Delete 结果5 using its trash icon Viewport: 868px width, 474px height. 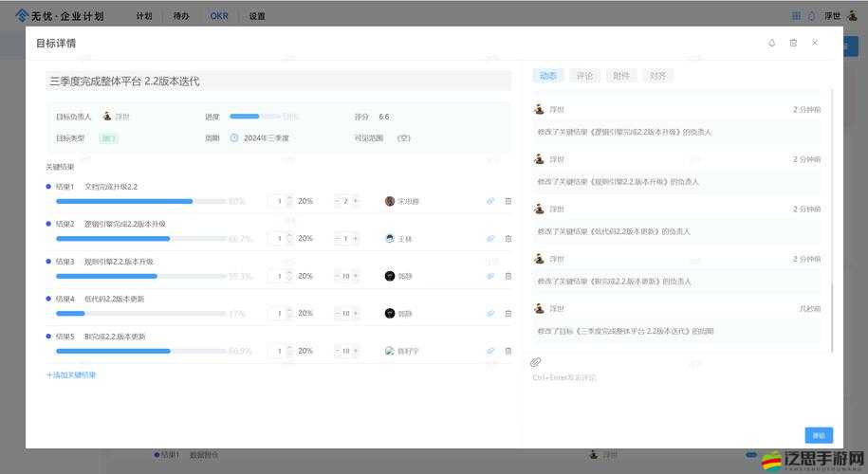click(x=508, y=351)
